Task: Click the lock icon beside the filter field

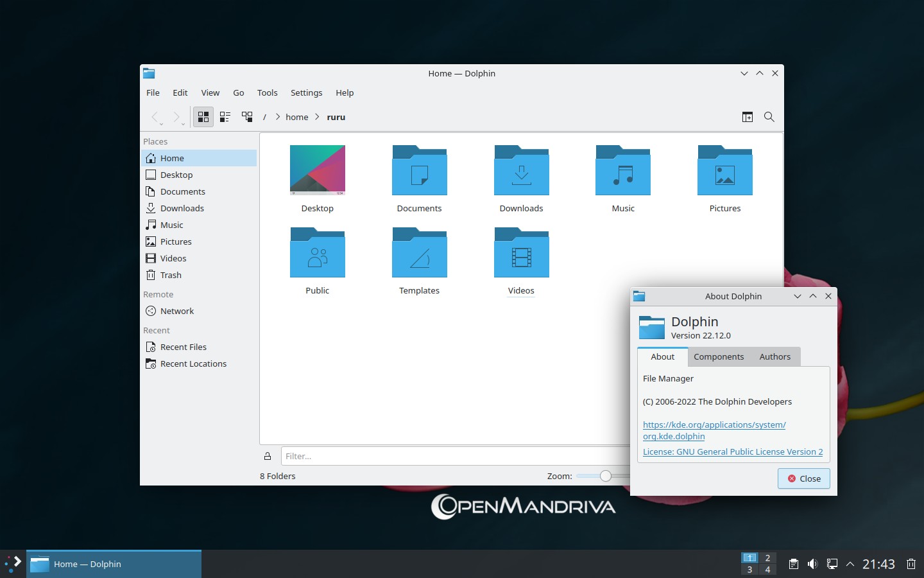Action: pyautogui.click(x=268, y=457)
